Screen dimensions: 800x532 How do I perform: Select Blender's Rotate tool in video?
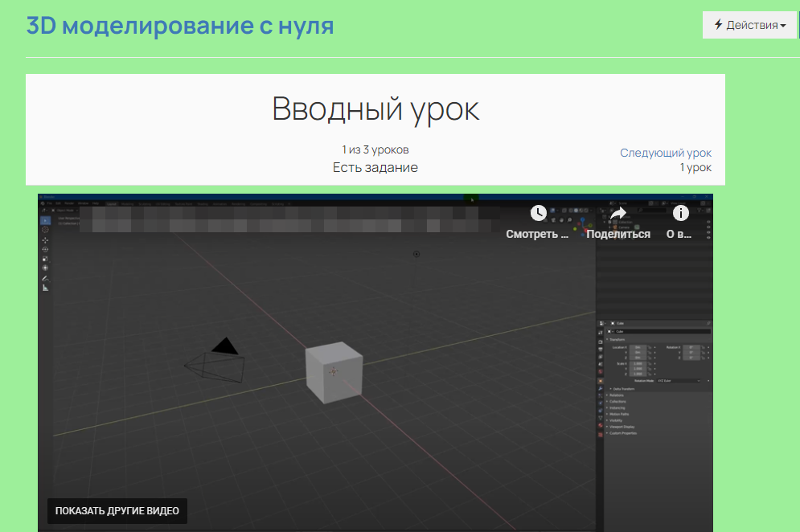(x=45, y=249)
